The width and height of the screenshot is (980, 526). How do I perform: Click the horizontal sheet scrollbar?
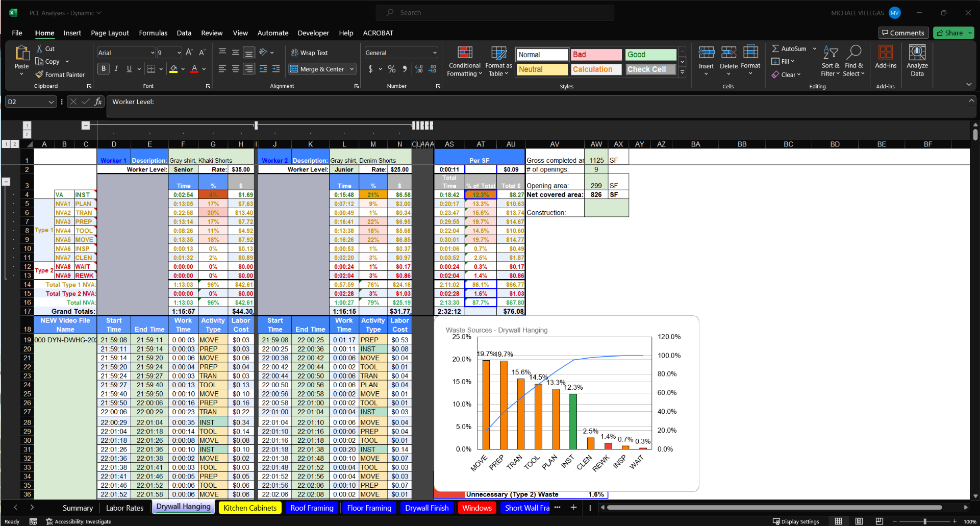(x=774, y=508)
